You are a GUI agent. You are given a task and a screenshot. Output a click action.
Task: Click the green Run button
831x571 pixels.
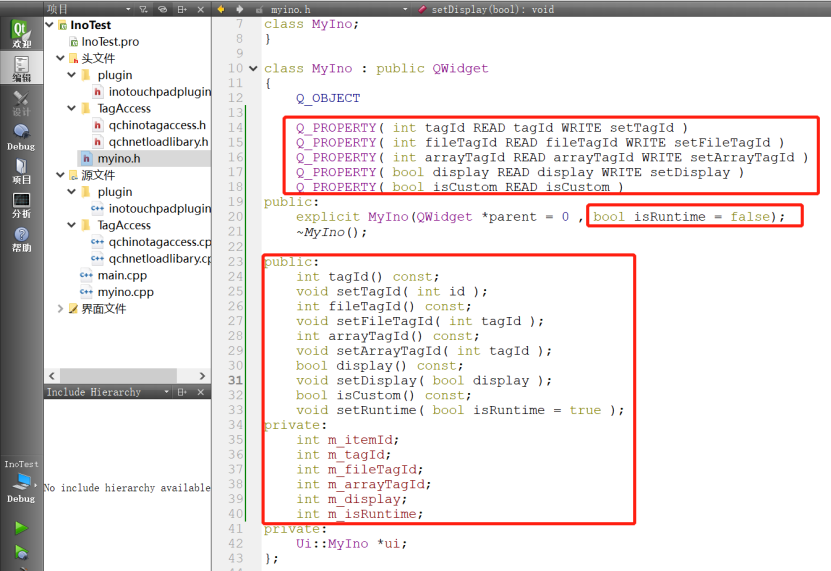pos(21,527)
